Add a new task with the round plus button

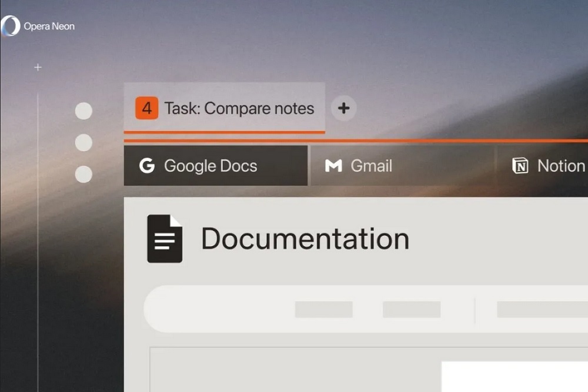tap(344, 109)
